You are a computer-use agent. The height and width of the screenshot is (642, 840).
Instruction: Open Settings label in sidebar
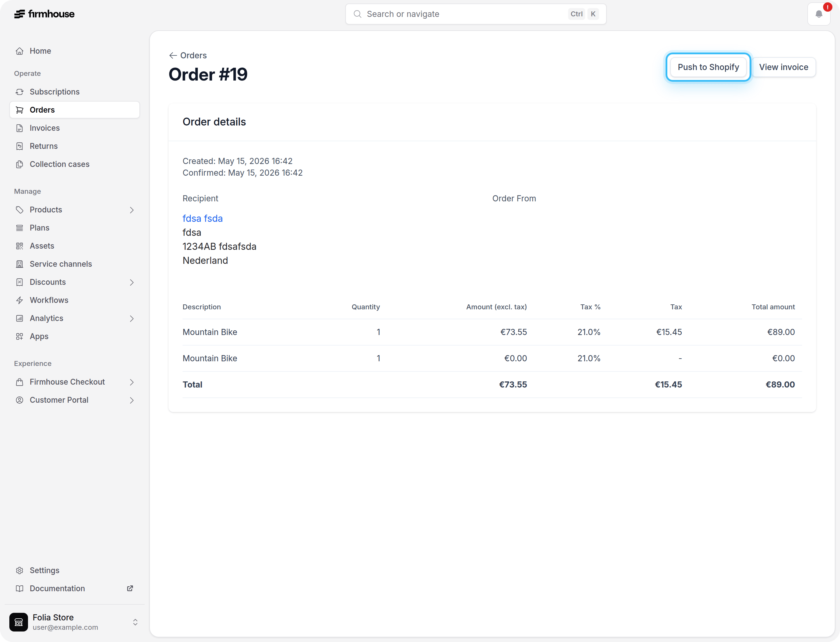coord(45,570)
